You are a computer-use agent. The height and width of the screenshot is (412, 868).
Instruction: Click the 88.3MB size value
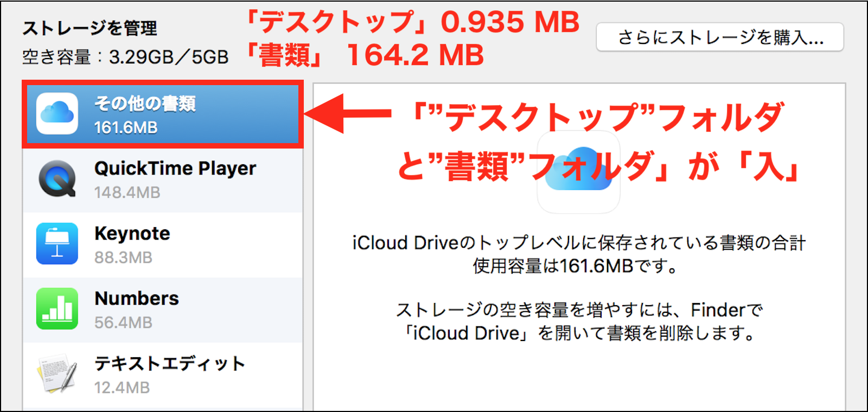[x=123, y=257]
